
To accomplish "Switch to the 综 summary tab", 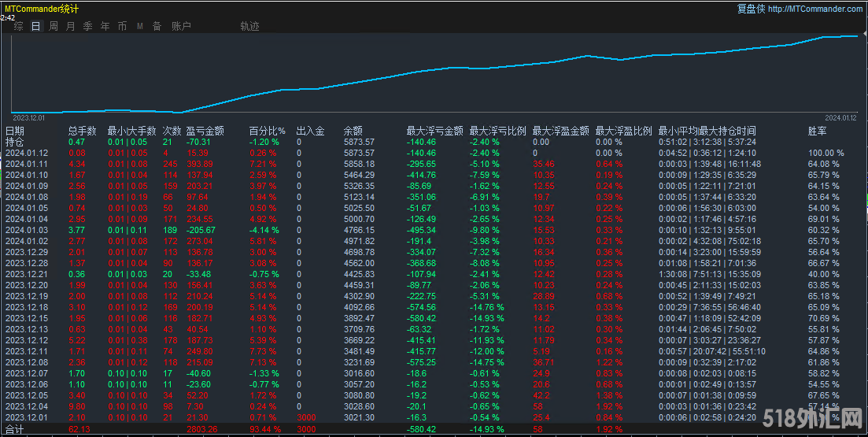I will coord(19,26).
